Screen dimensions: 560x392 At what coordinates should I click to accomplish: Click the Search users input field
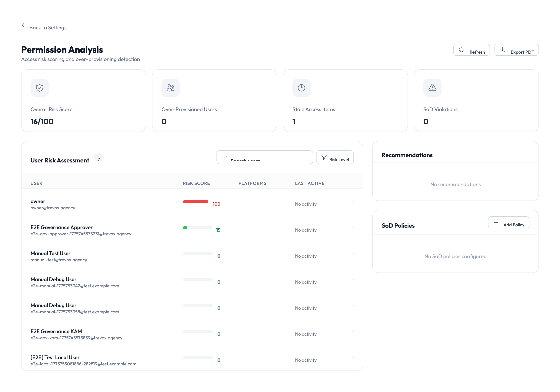[265, 157]
